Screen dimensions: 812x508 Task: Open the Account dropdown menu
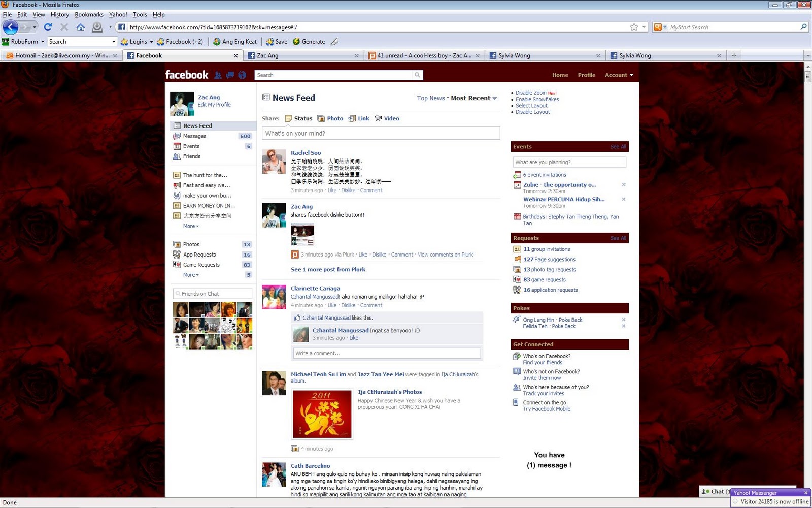619,75
